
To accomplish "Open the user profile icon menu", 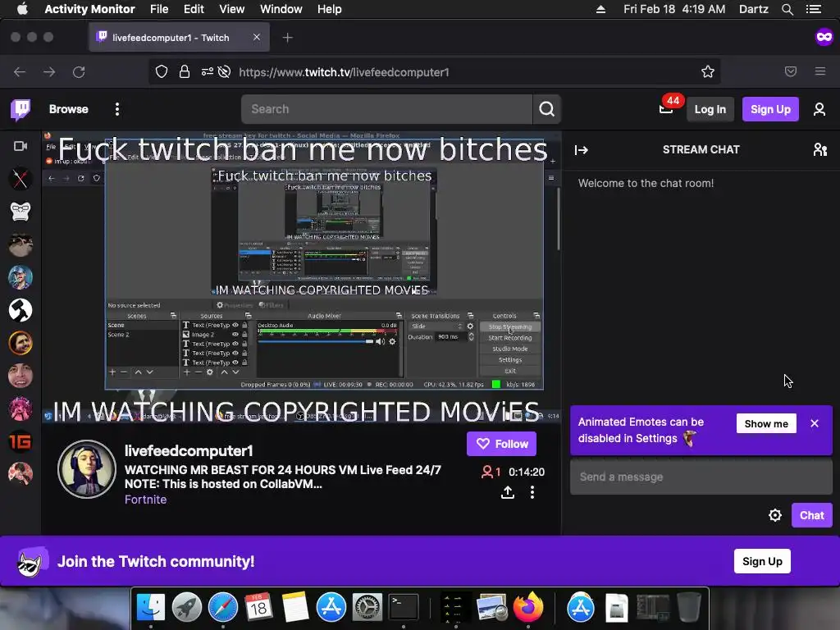I will 819,109.
